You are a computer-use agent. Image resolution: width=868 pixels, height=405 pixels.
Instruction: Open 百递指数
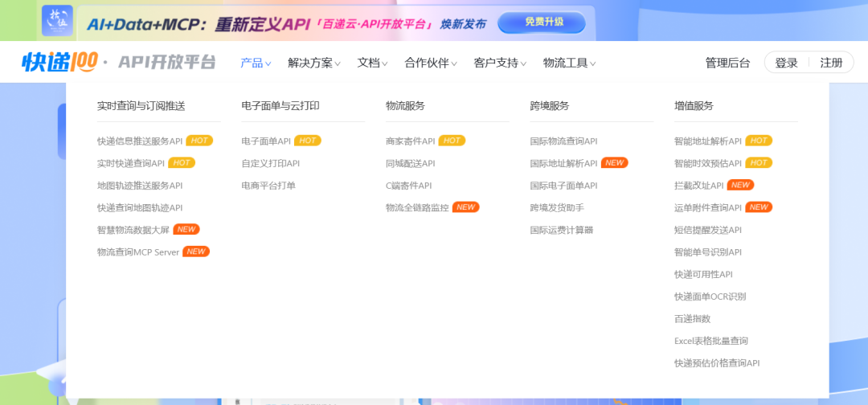[x=692, y=319]
